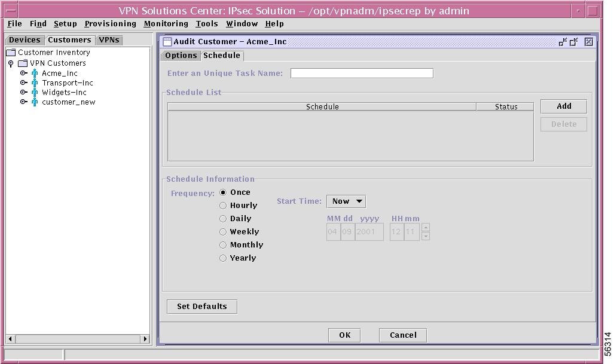Viewport: 614px width, 364px height.
Task: Click the VPN Customers folder icon
Action: click(x=23, y=63)
